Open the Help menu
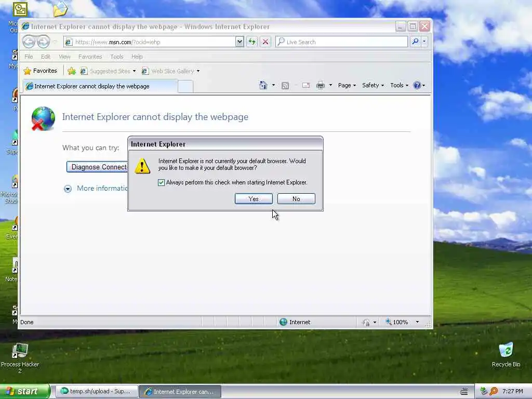The height and width of the screenshot is (399, 532). (137, 57)
